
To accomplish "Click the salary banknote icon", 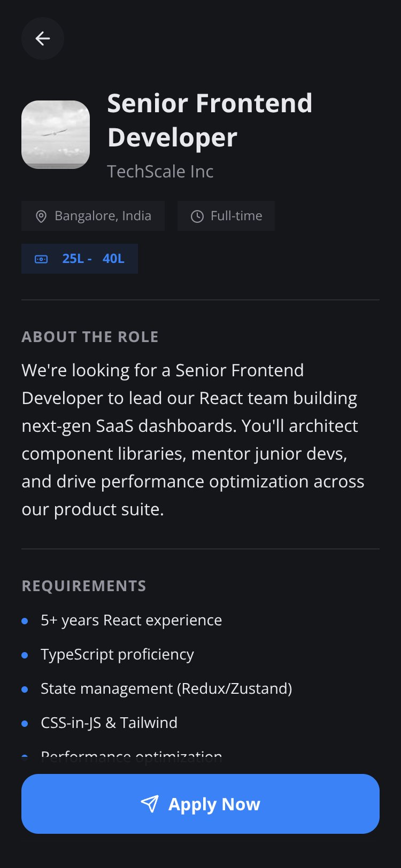I will (41, 259).
